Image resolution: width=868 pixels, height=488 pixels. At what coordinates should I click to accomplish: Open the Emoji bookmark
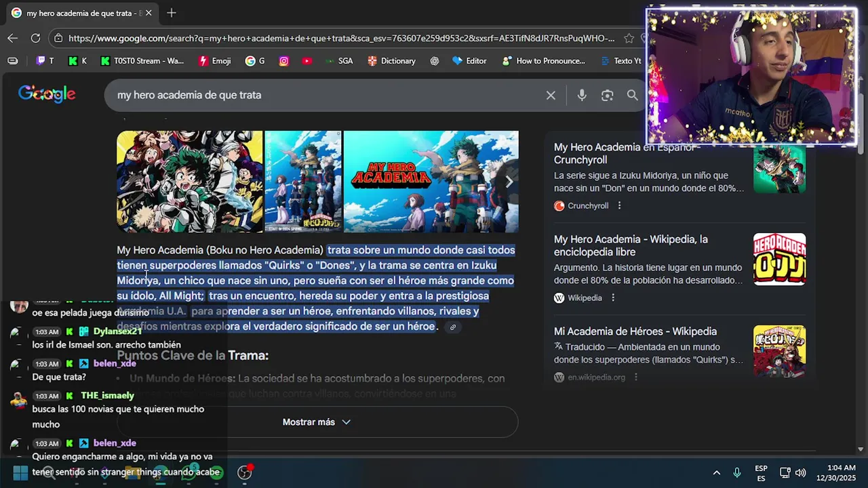[215, 61]
